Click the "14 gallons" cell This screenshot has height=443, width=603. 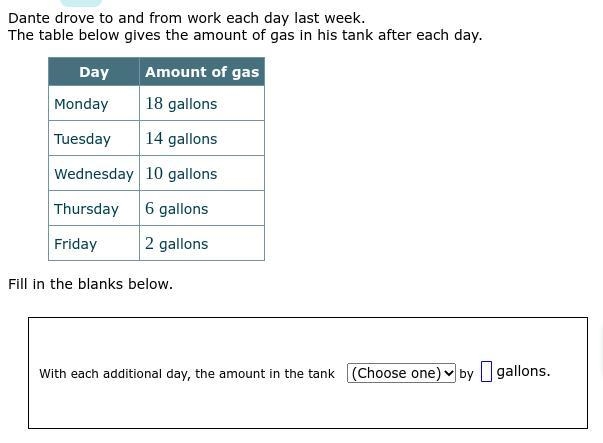click(x=202, y=138)
